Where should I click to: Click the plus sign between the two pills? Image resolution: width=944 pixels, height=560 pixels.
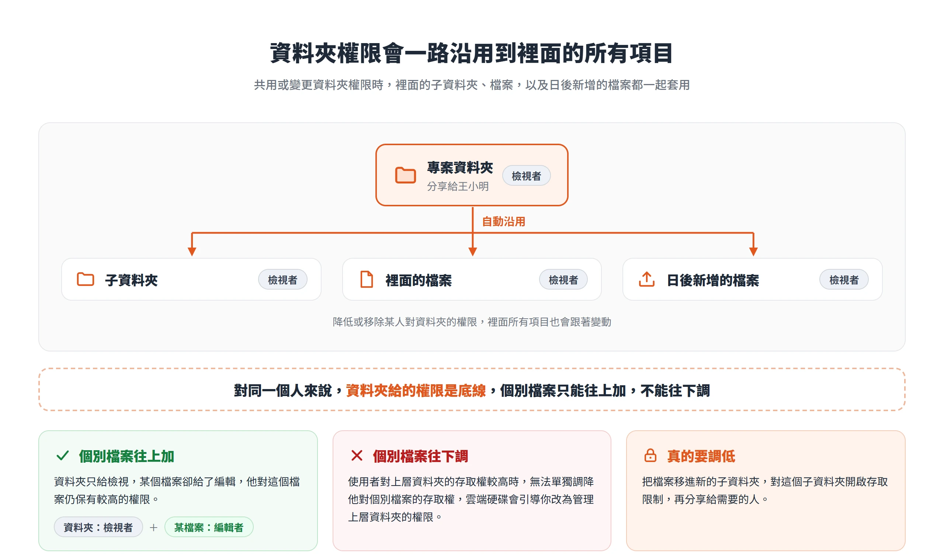coord(153,527)
